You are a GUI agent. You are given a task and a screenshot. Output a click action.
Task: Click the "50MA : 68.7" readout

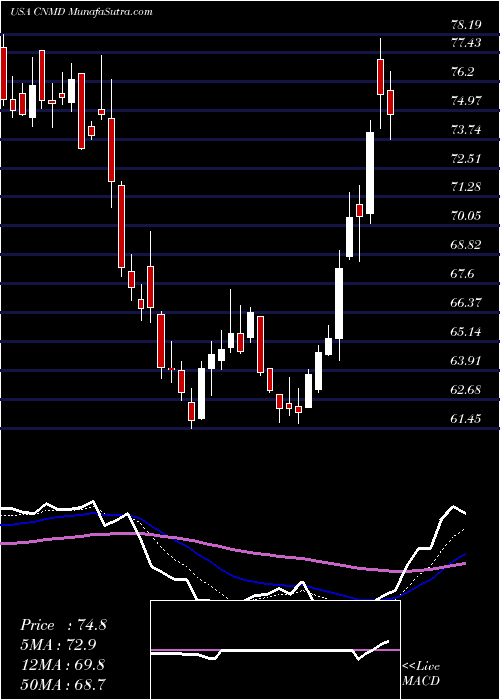click(62, 684)
